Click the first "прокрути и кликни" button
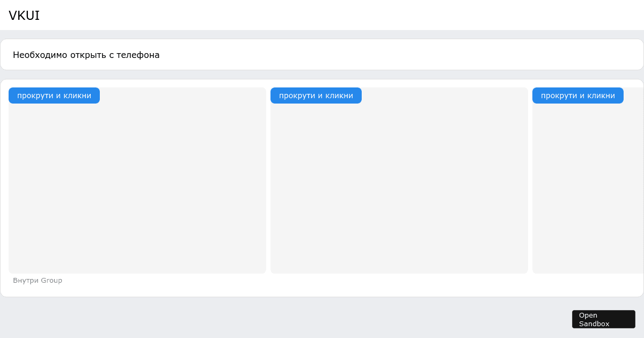Image resolution: width=644 pixels, height=338 pixels. pyautogui.click(x=54, y=95)
